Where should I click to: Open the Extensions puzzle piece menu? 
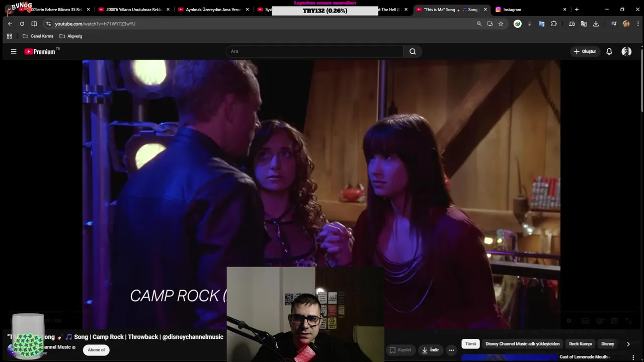[x=554, y=24]
